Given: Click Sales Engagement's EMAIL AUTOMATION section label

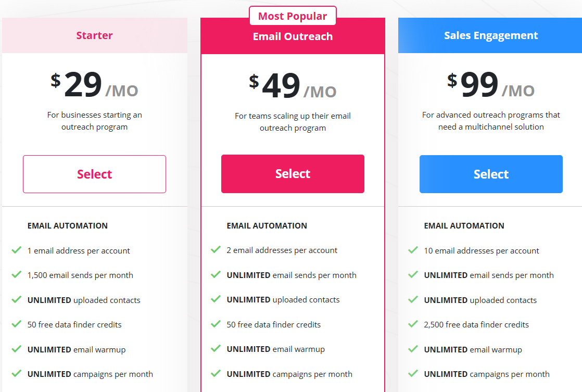Looking at the screenshot, I should (464, 225).
